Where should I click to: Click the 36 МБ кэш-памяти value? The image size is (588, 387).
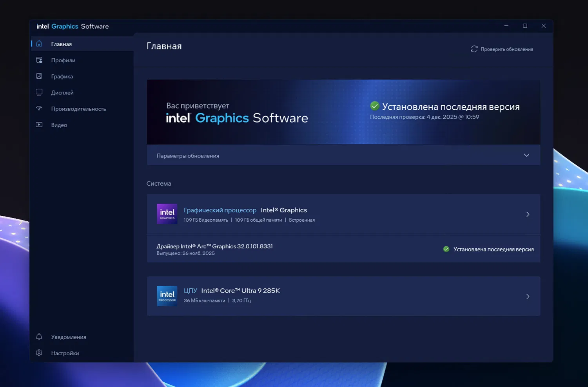[205, 301]
